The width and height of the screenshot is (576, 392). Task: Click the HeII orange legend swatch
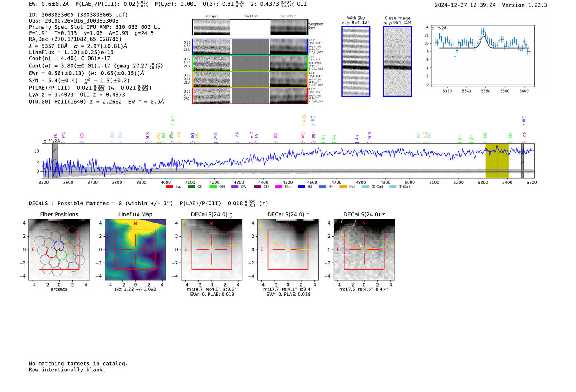pos(343,187)
